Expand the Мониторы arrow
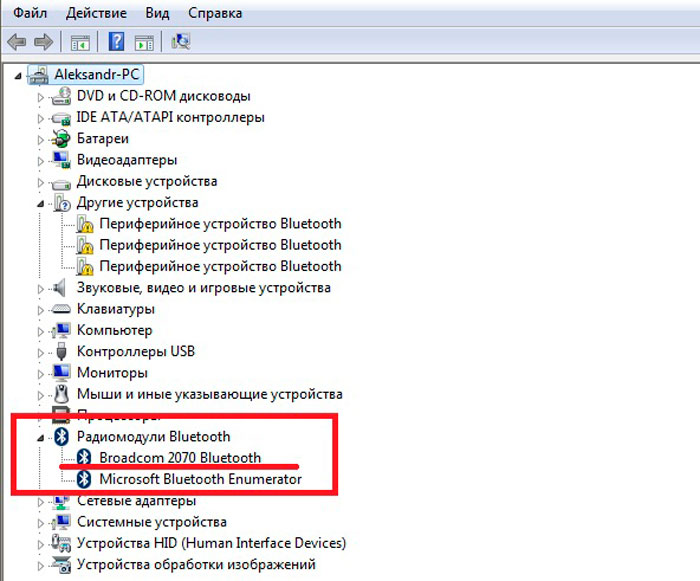The width and height of the screenshot is (700, 581). click(x=41, y=374)
